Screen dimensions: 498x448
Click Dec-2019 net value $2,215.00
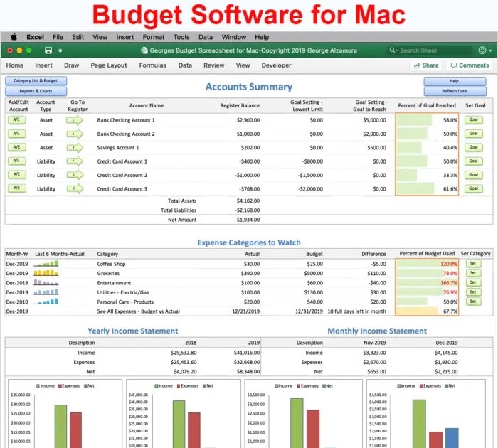tap(446, 371)
